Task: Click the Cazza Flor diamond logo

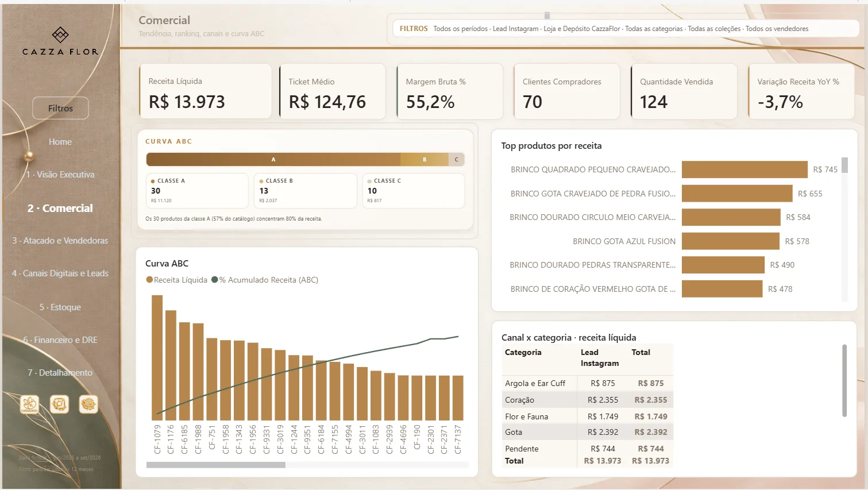Action: point(60,34)
